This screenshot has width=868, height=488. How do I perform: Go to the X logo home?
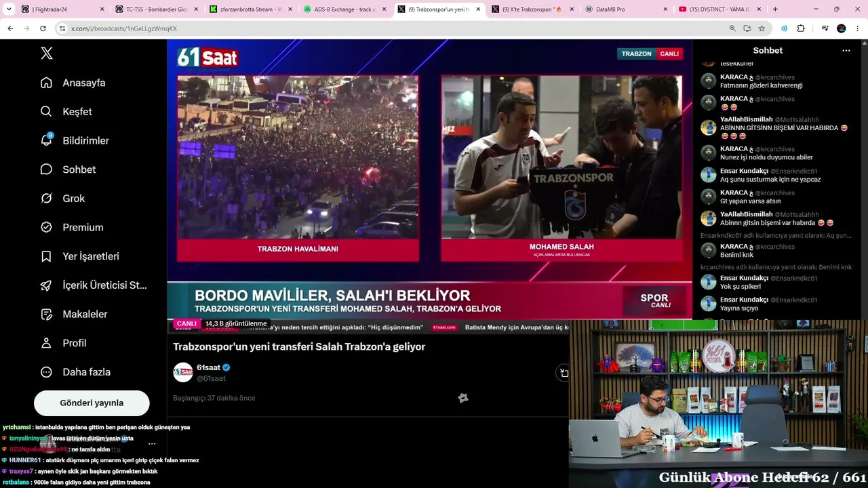(46, 54)
